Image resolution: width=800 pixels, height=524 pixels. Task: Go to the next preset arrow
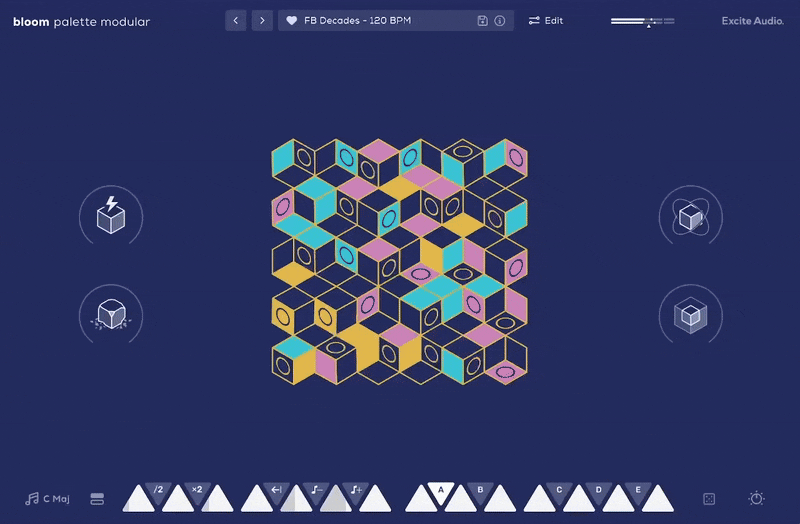(x=262, y=20)
